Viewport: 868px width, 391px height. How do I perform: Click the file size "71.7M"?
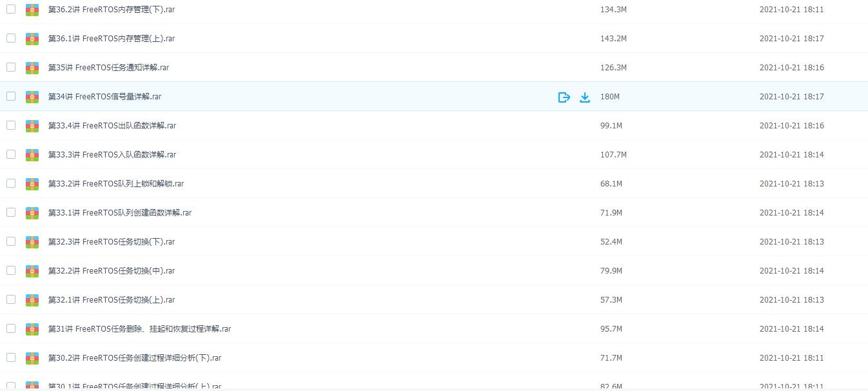(x=611, y=358)
